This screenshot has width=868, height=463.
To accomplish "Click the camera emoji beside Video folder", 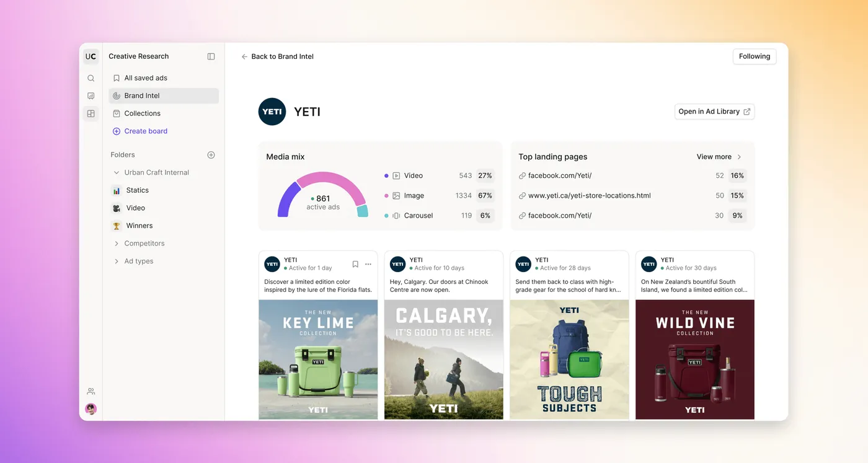I will [116, 208].
